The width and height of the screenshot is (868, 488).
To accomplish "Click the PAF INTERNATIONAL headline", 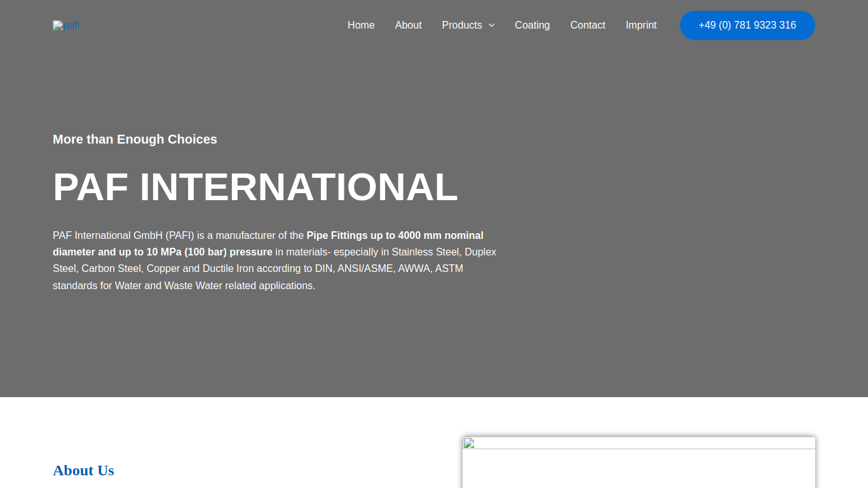I will [255, 187].
